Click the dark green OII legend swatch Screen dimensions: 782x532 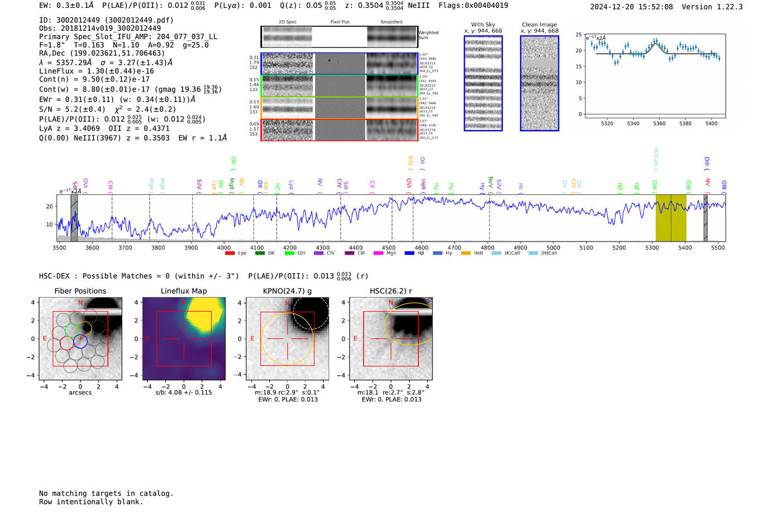point(260,253)
